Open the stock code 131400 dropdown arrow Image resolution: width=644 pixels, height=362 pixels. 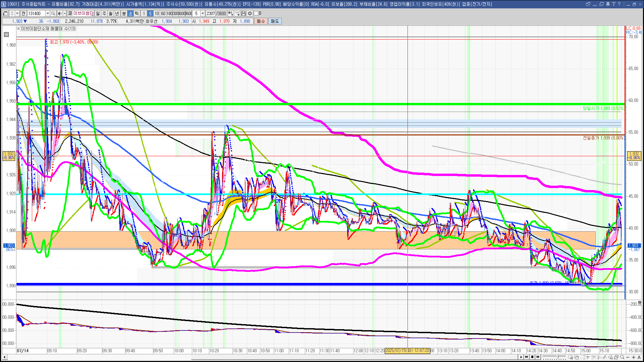48,13
